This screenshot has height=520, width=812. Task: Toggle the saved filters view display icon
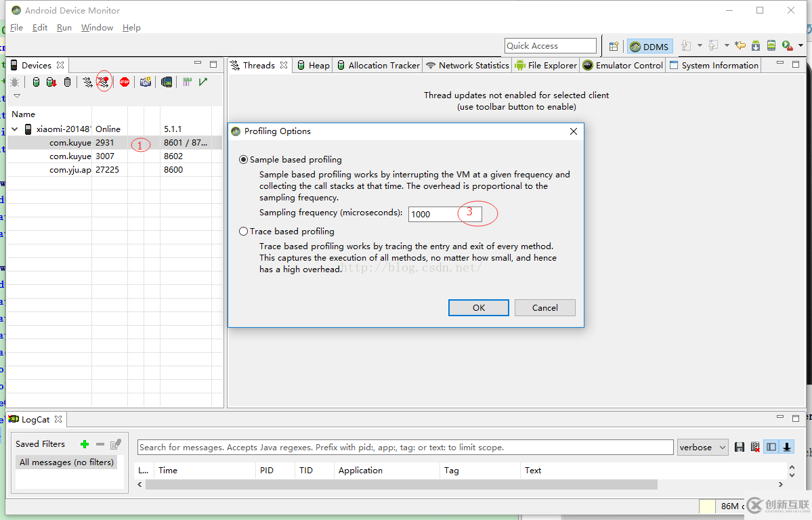pos(771,447)
